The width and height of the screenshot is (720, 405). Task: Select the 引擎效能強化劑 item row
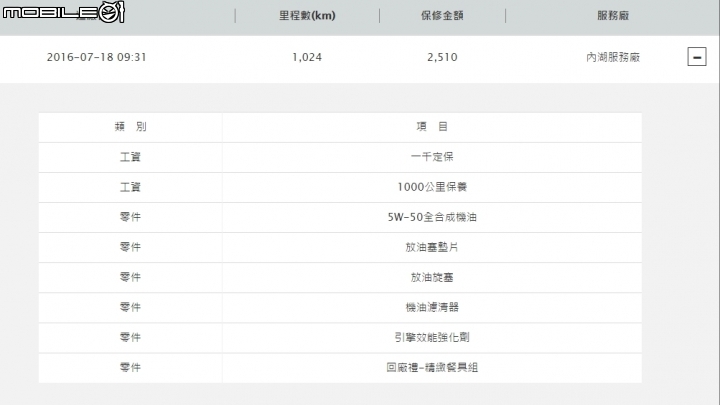(x=340, y=338)
